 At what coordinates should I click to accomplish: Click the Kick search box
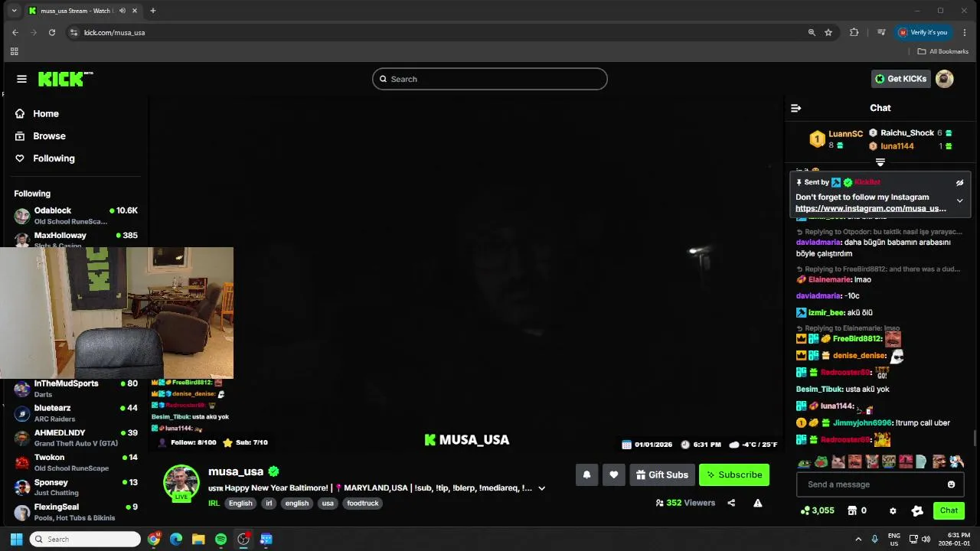(490, 79)
